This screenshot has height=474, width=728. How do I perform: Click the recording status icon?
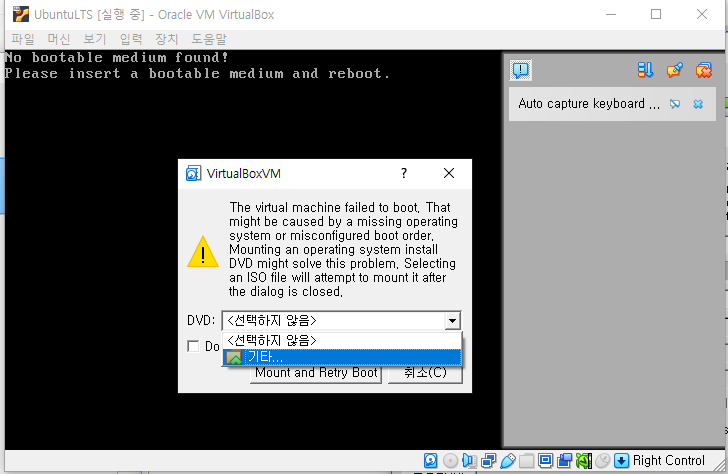[565, 461]
